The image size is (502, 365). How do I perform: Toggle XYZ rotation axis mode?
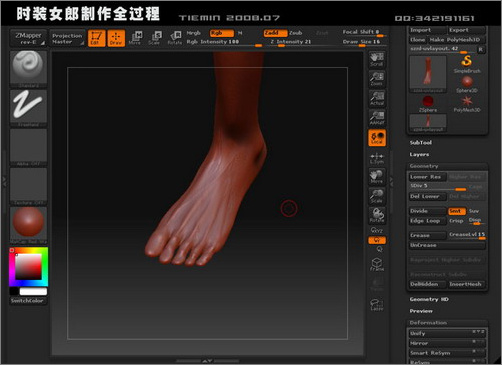377,230
